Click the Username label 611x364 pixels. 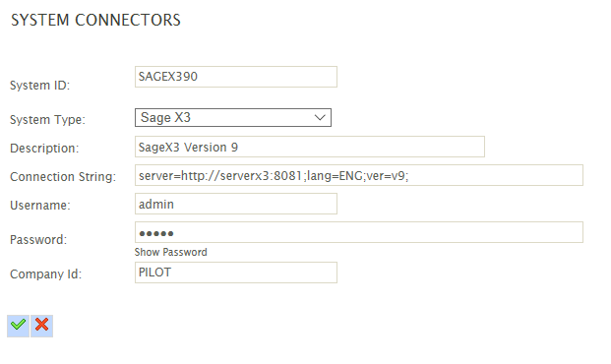40,206
